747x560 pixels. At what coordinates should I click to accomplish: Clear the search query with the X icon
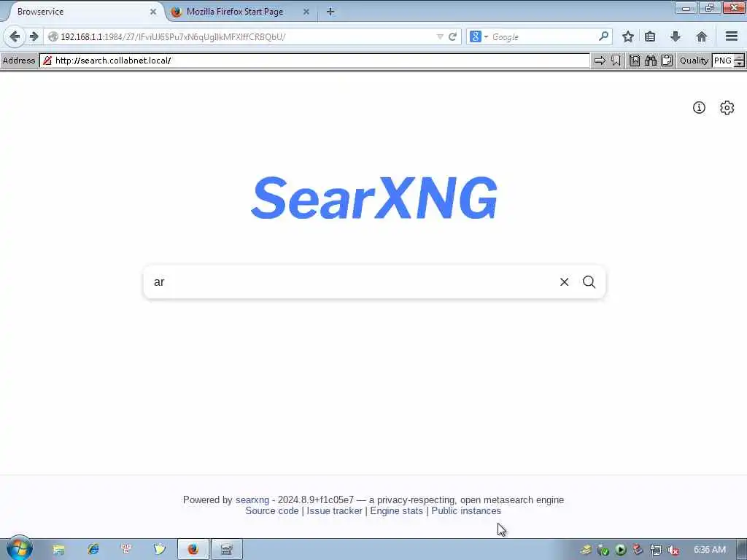[564, 282]
